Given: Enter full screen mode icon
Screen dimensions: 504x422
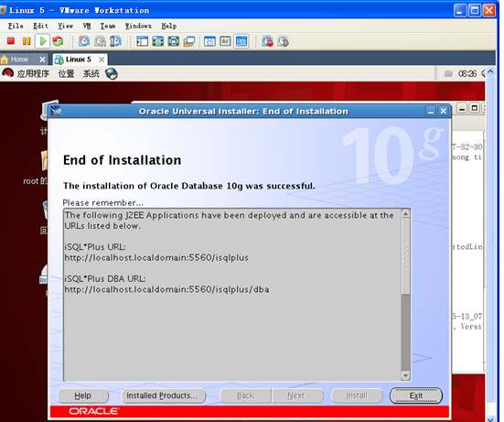Looking at the screenshot, I should tap(174, 41).
